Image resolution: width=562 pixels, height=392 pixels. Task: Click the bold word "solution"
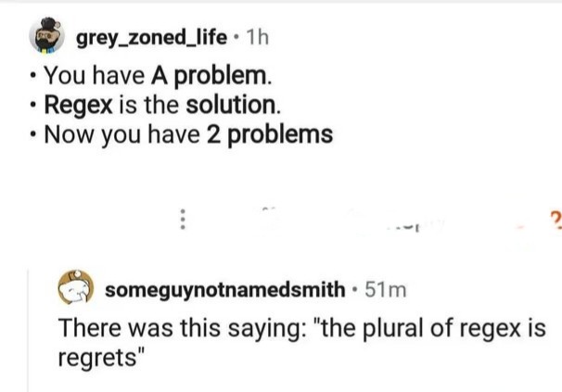[x=231, y=105]
